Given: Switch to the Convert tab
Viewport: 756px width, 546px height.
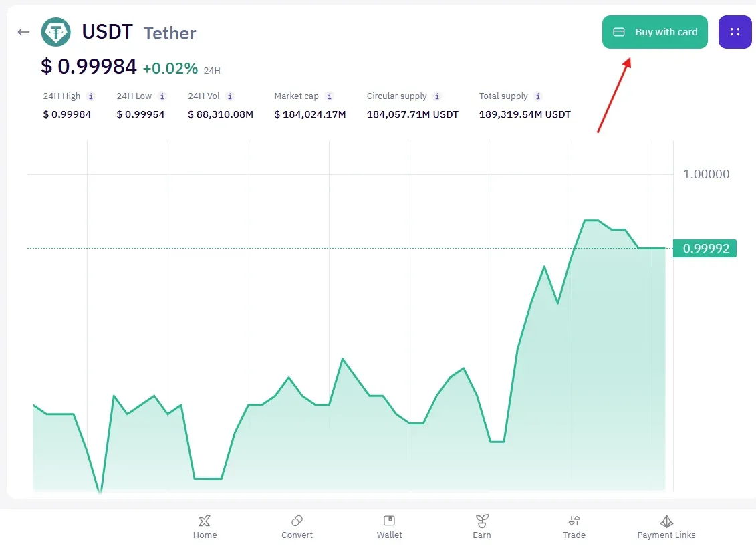Looking at the screenshot, I should 297,527.
